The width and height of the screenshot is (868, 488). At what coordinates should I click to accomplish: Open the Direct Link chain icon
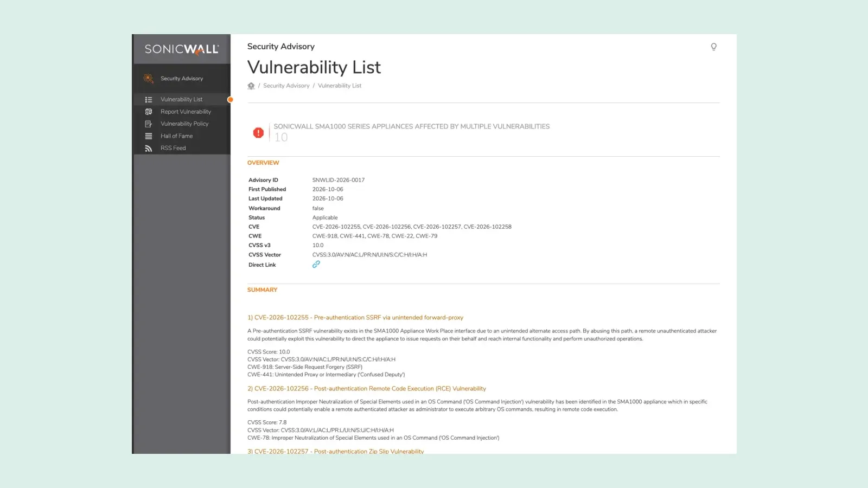tap(316, 264)
